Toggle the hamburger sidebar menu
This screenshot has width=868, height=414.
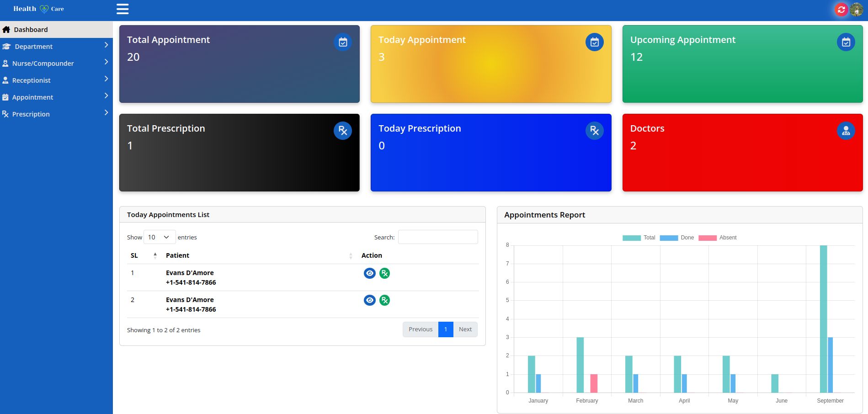[x=122, y=9]
